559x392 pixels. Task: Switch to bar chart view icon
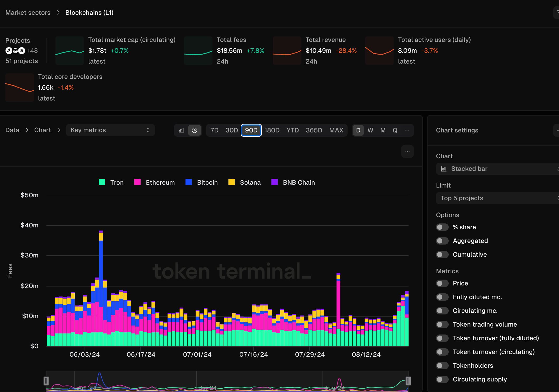(x=181, y=130)
